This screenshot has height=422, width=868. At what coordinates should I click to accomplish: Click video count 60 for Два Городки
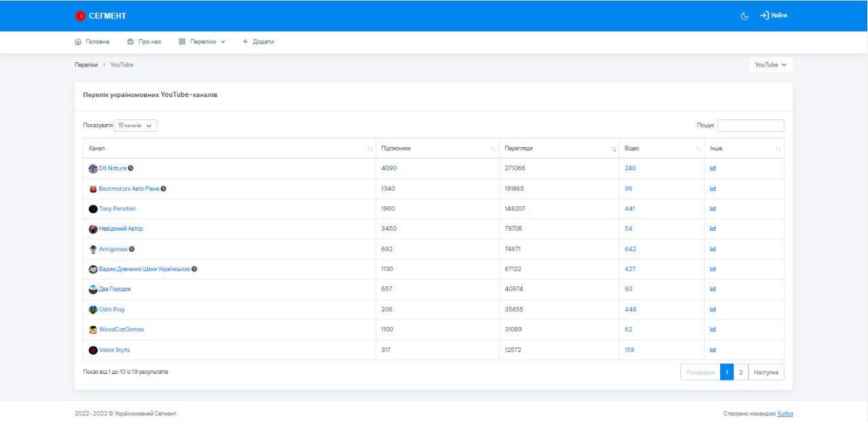[629, 289]
